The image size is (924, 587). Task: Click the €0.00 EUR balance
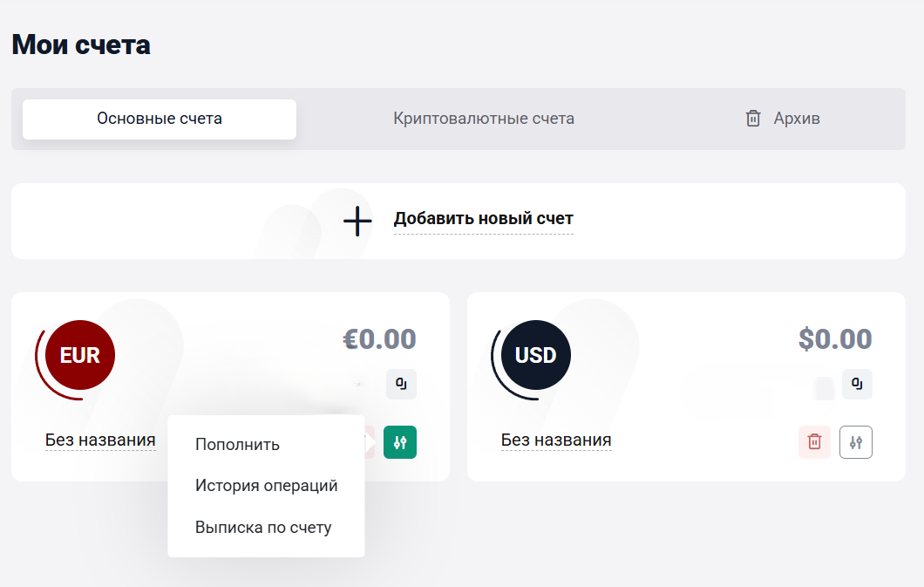[x=379, y=338]
